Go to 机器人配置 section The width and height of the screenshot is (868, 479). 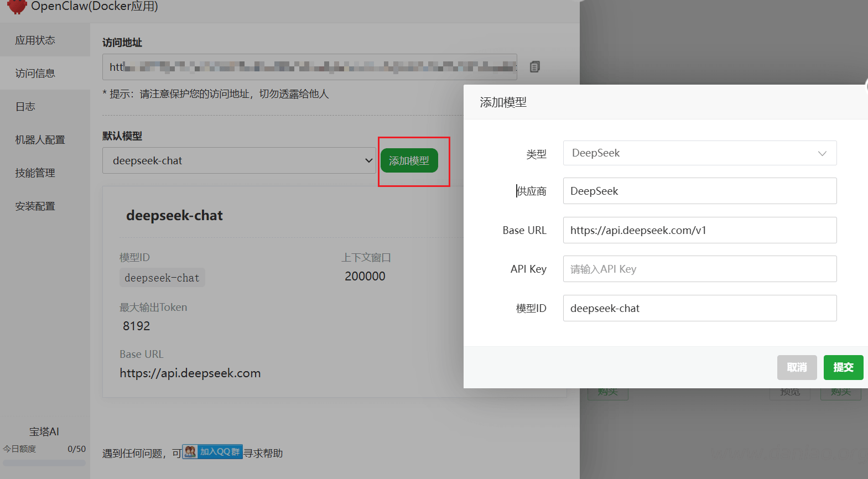pyautogui.click(x=40, y=140)
